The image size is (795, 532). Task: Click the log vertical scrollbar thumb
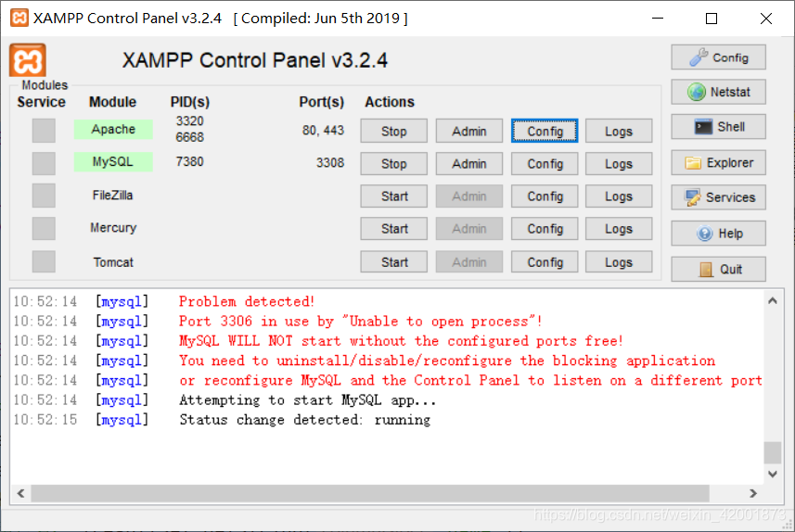(x=772, y=452)
